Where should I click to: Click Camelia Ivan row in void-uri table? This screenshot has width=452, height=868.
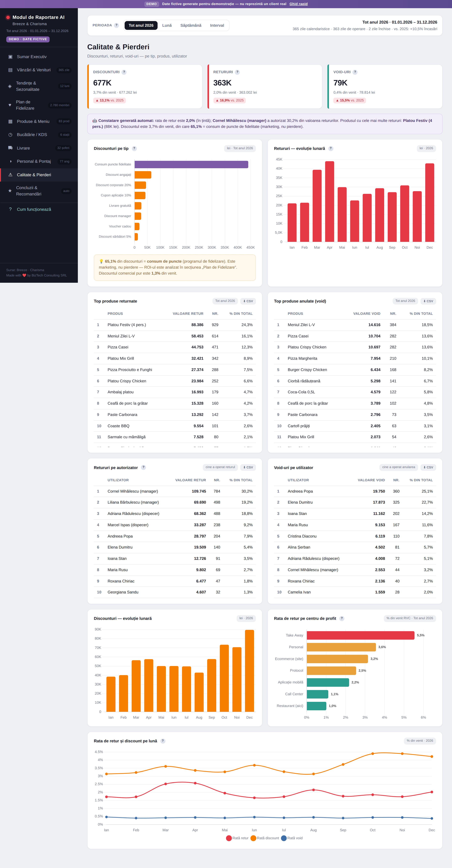coord(355,592)
